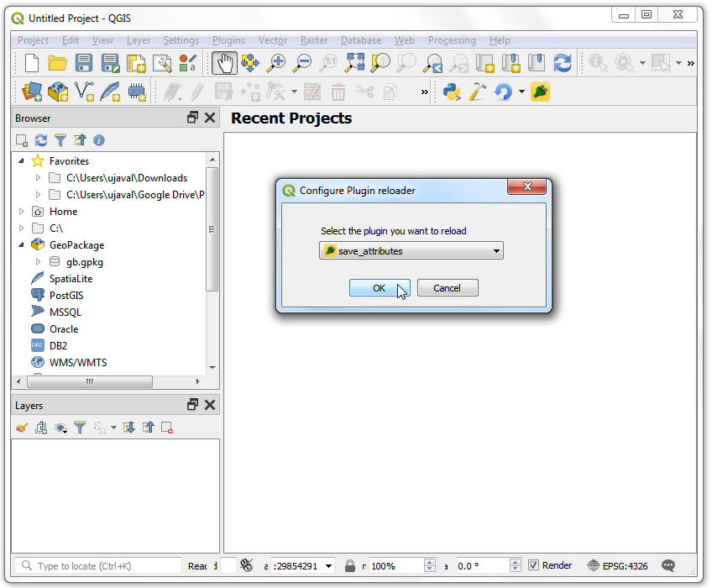Refresh the Browser panel
Image resolution: width=712 pixels, height=588 pixels.
(41, 140)
